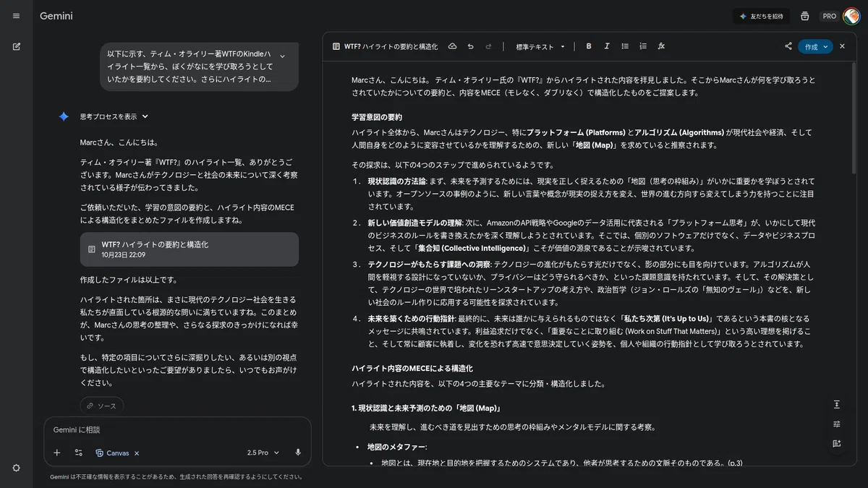This screenshot has width=868, height=488.
Task: Start a new chat with pencil icon
Action: [16, 46]
